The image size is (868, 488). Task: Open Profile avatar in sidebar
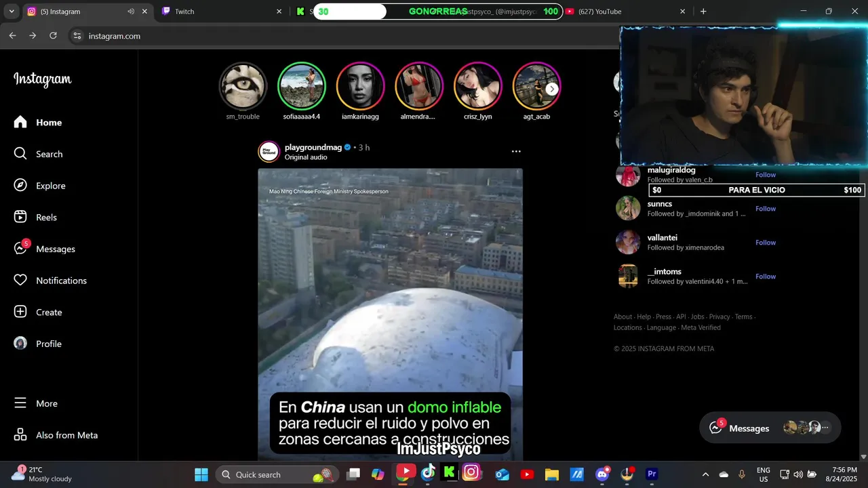point(20,344)
